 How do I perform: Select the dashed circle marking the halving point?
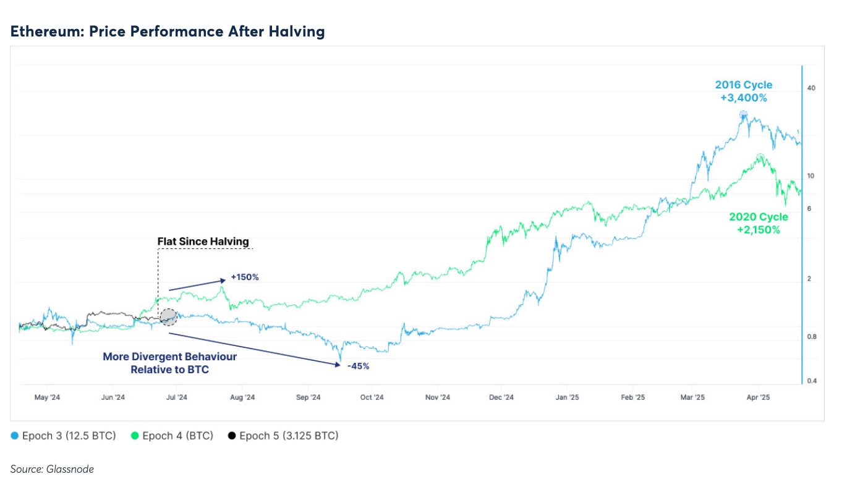(169, 317)
